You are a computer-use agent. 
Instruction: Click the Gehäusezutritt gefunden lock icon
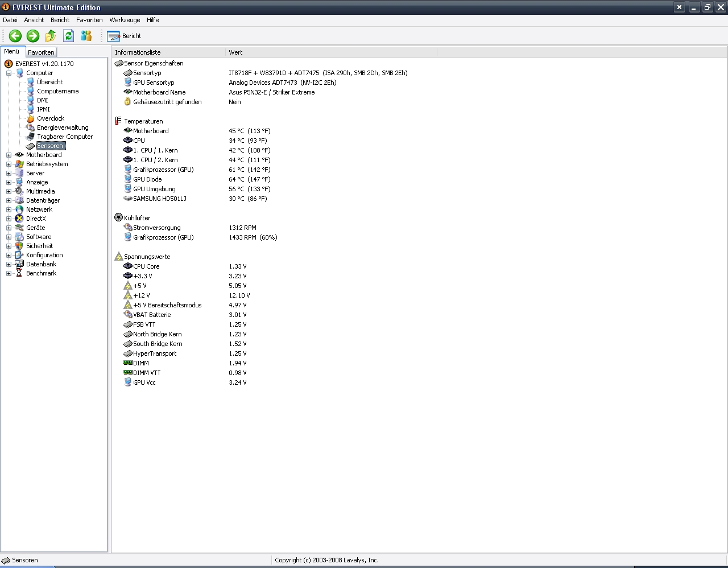click(127, 102)
